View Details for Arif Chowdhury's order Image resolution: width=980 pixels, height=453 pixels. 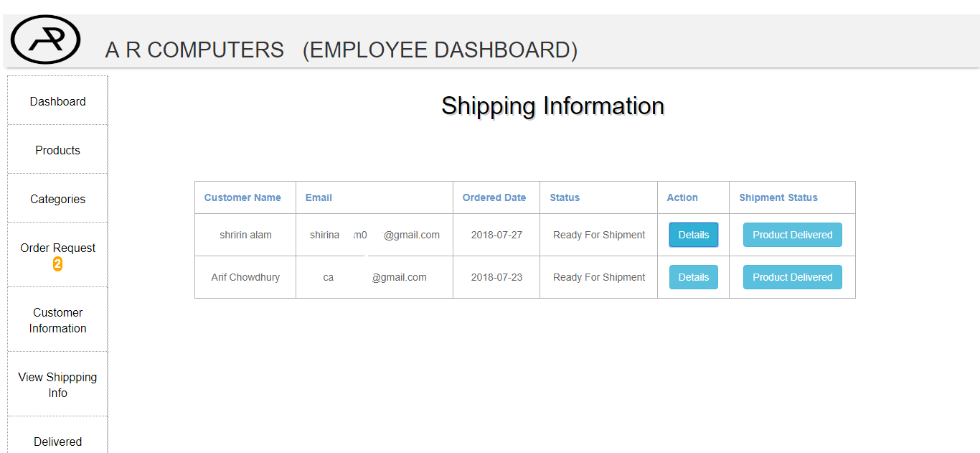click(x=693, y=277)
